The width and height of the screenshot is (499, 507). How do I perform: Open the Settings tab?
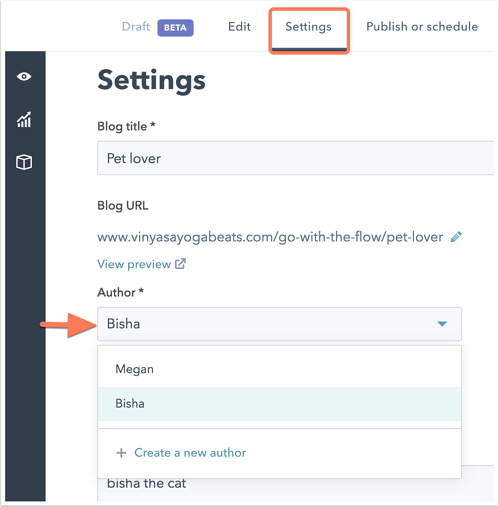coord(309,27)
